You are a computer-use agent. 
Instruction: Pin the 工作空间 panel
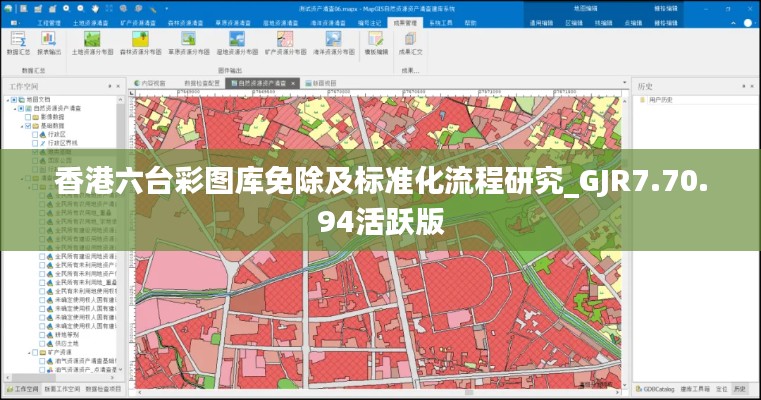click(110, 86)
